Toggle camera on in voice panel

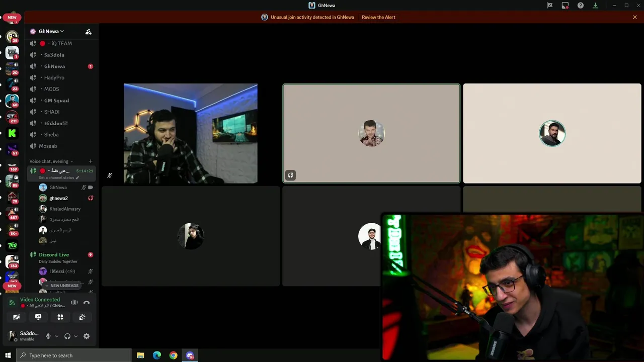(x=17, y=317)
